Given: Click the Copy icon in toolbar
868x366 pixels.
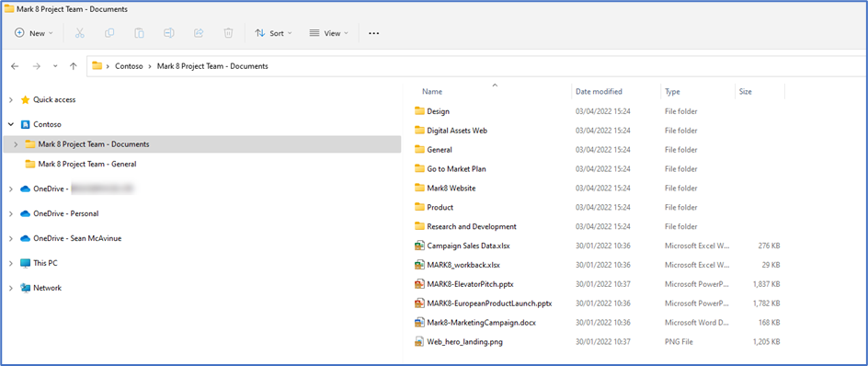Looking at the screenshot, I should point(109,33).
